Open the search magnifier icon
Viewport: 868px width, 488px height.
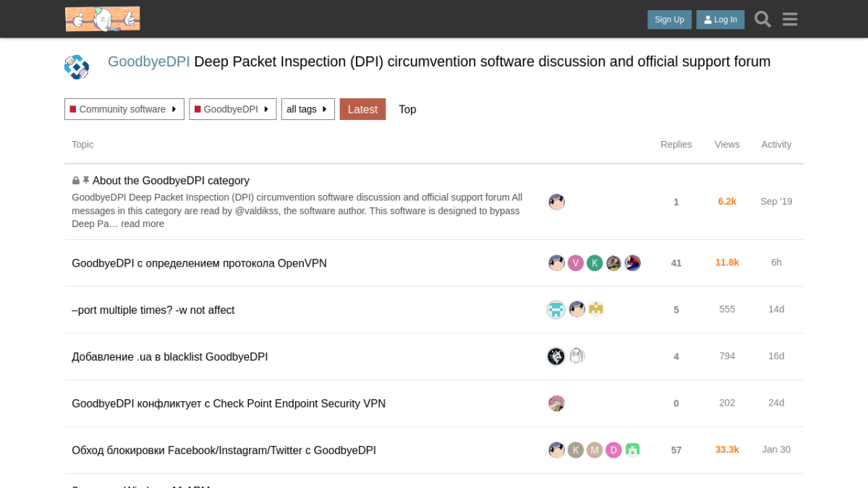[x=762, y=20]
